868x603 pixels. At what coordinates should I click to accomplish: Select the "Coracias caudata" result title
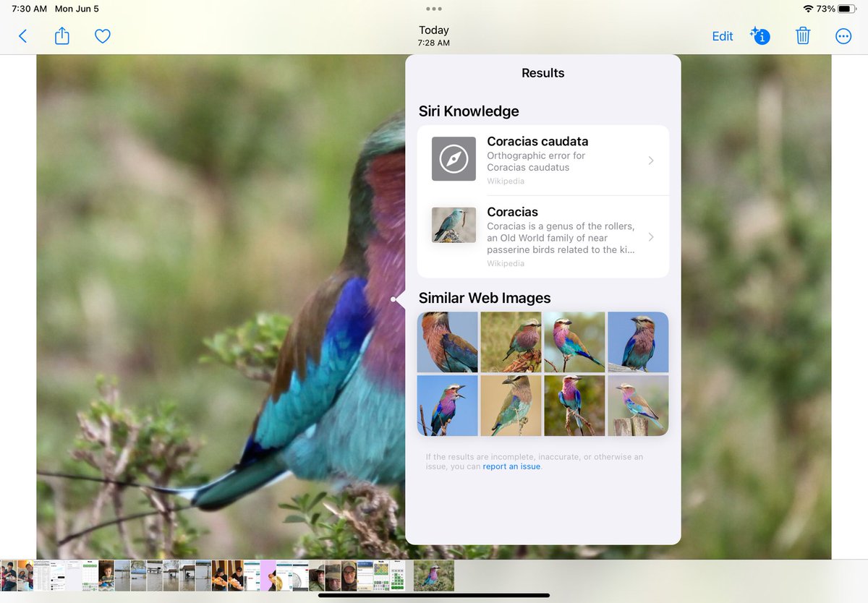click(537, 141)
